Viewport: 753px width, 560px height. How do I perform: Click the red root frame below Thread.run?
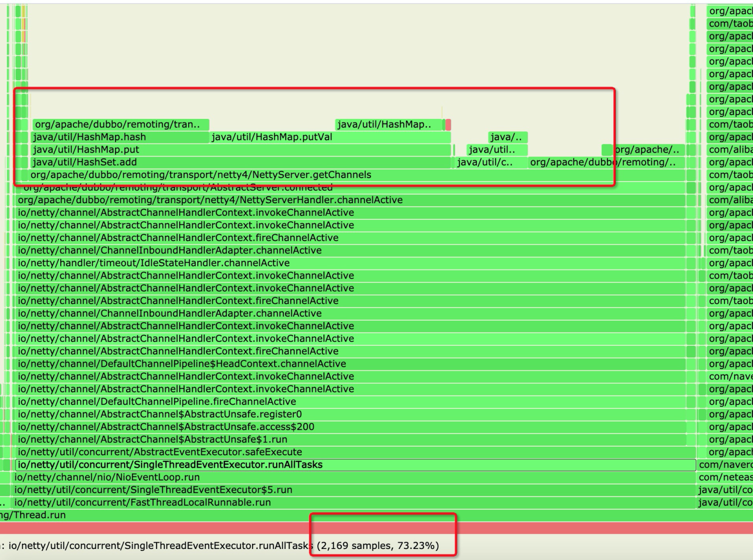[x=376, y=527]
